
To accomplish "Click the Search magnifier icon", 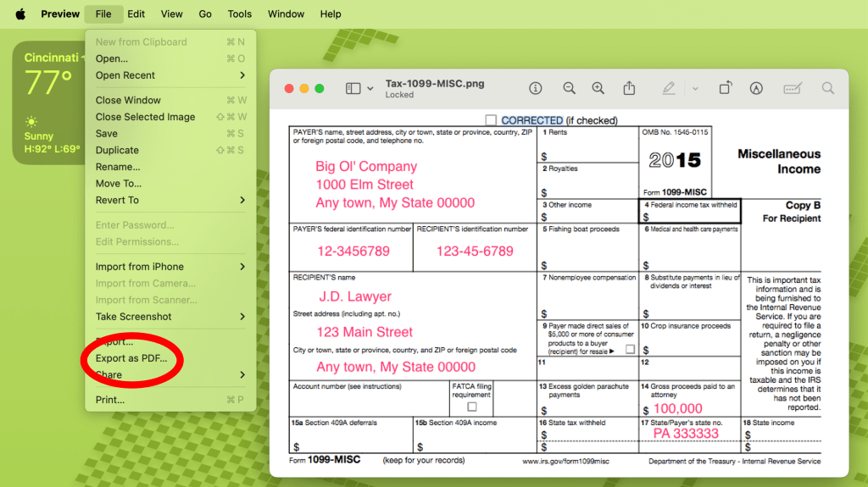I will [828, 88].
